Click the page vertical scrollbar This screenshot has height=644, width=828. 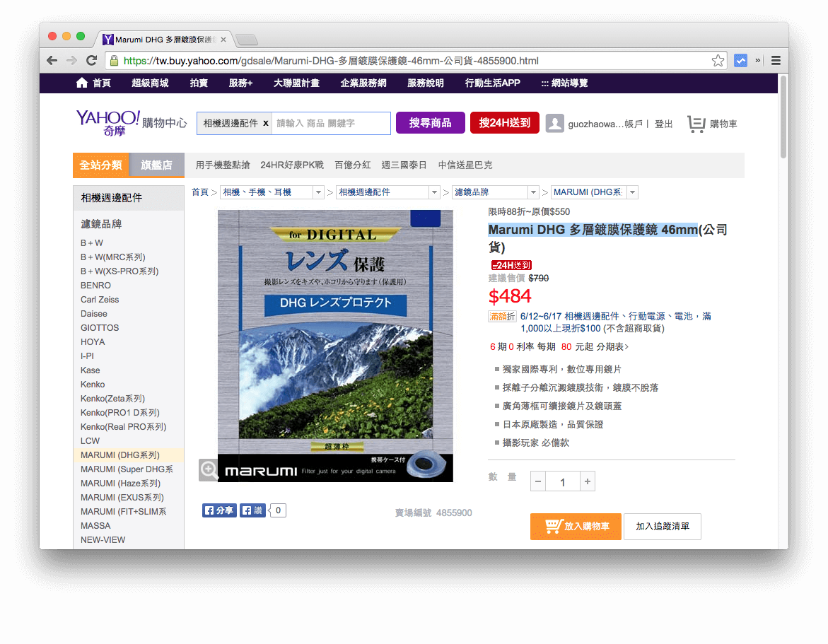(x=783, y=117)
